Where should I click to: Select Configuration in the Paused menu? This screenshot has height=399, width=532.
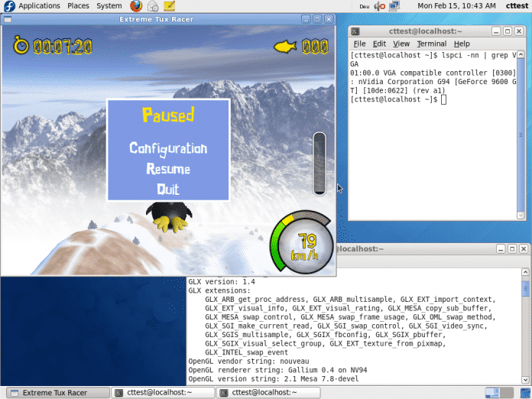click(168, 148)
